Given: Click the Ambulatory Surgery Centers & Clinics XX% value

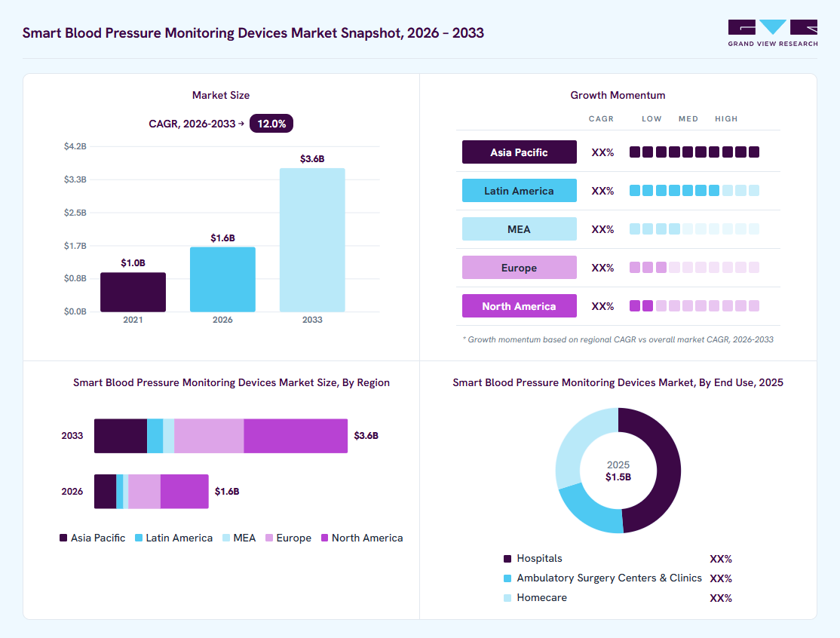Looking at the screenshot, I should pos(721,578).
